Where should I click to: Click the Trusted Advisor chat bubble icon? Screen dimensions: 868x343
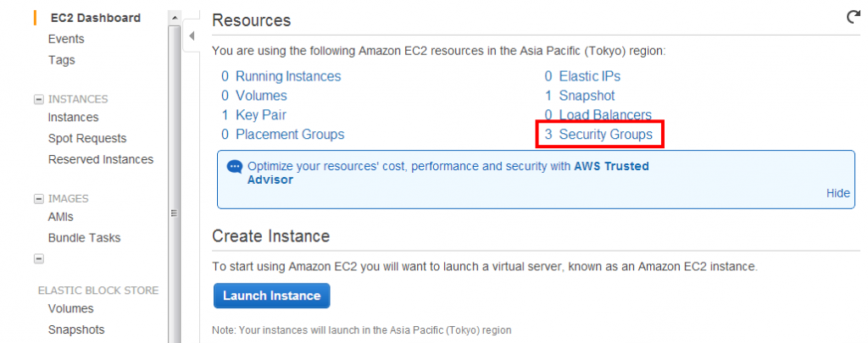[x=235, y=166]
